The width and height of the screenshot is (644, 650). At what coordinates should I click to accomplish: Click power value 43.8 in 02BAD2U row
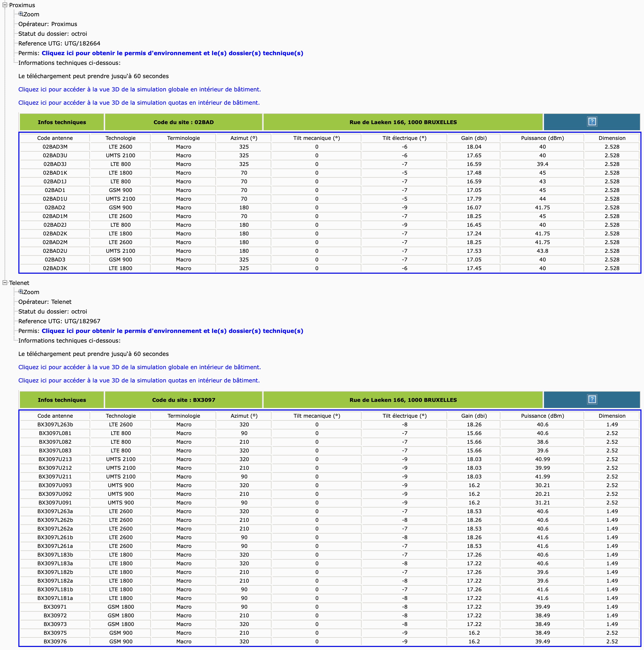542,251
